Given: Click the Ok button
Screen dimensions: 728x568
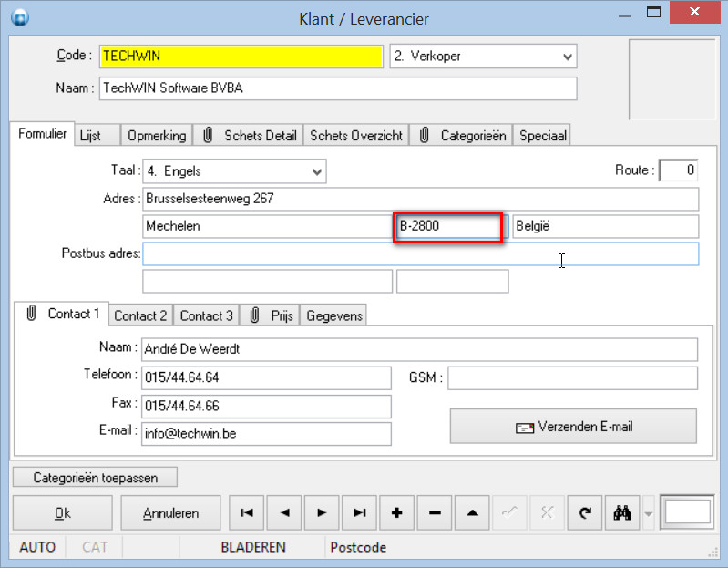Looking at the screenshot, I should click(x=63, y=512).
